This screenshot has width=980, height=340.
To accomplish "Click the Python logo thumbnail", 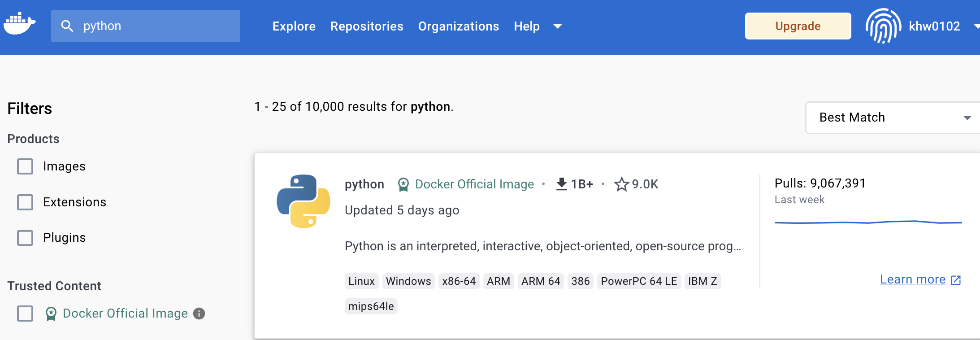I will [304, 201].
